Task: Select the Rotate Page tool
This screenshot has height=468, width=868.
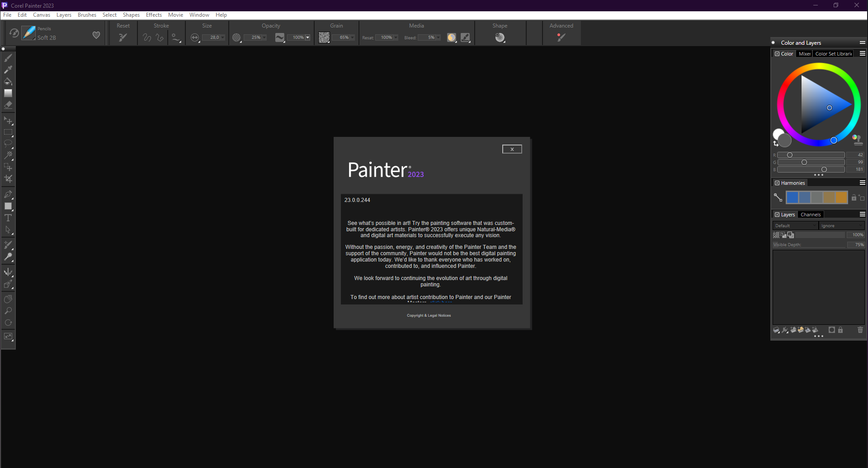Action: [x=8, y=323]
